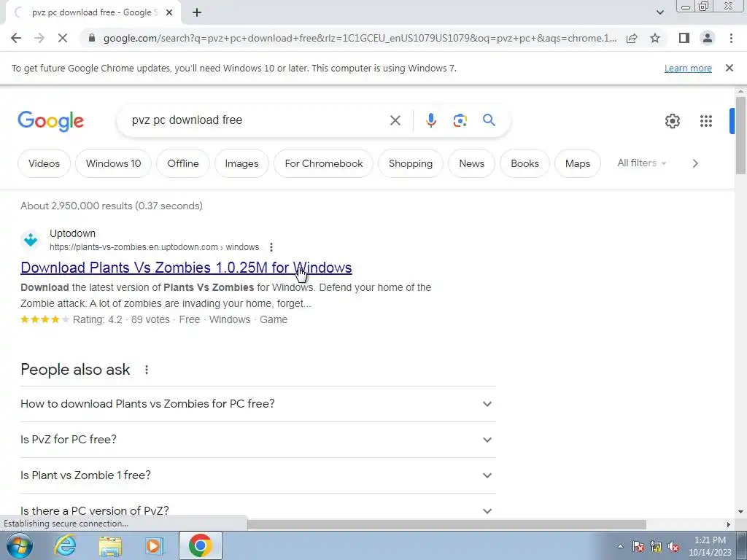Open a new browser tab
The image size is (747, 560).
(x=197, y=13)
